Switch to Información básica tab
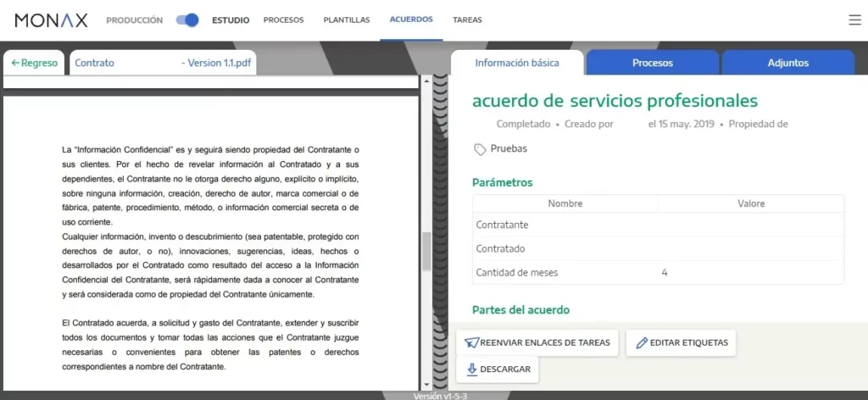The height and width of the screenshot is (400, 868). pyautogui.click(x=517, y=63)
